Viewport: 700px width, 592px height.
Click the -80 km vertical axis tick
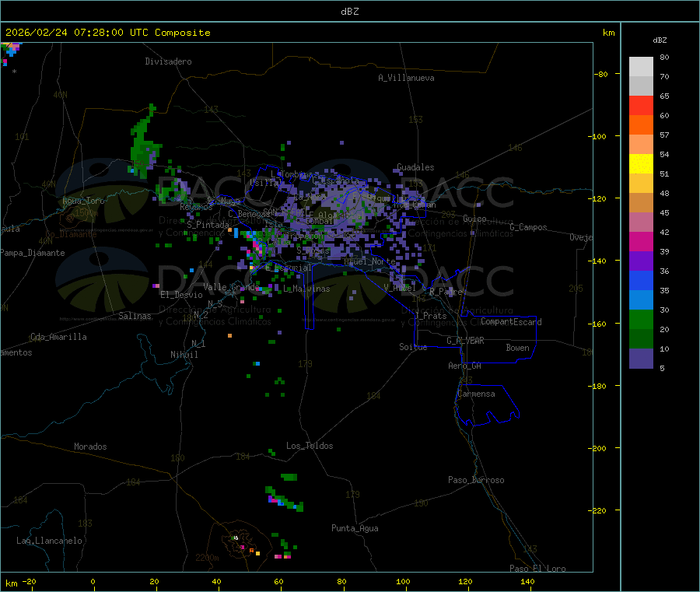point(600,74)
